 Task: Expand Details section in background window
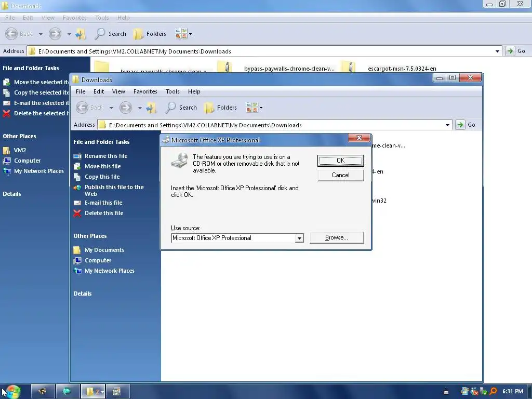click(12, 194)
